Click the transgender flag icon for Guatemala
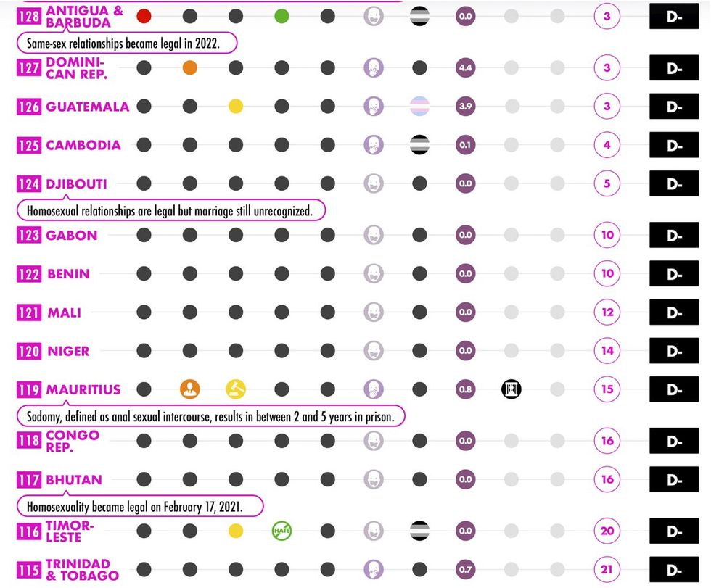 click(x=419, y=107)
